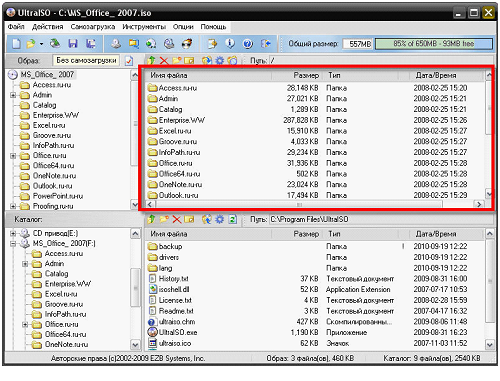Click the Save floppy disk icon

pos(73,44)
